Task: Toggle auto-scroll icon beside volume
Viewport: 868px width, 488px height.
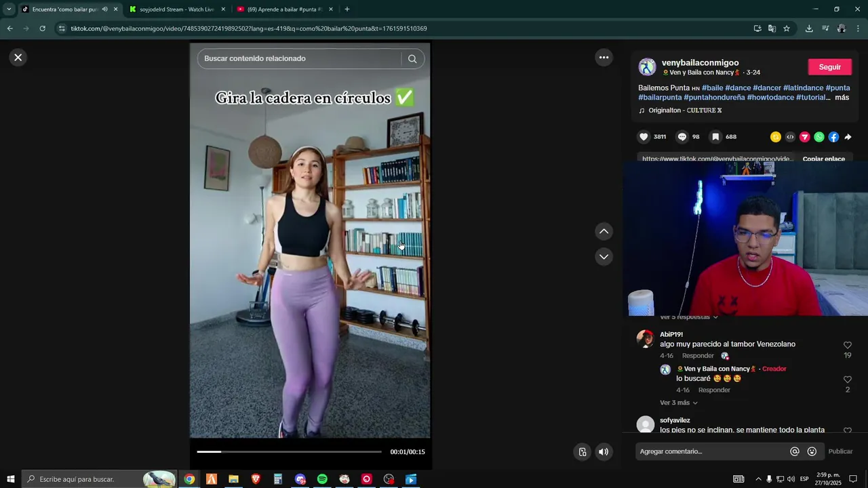Action: point(583,452)
